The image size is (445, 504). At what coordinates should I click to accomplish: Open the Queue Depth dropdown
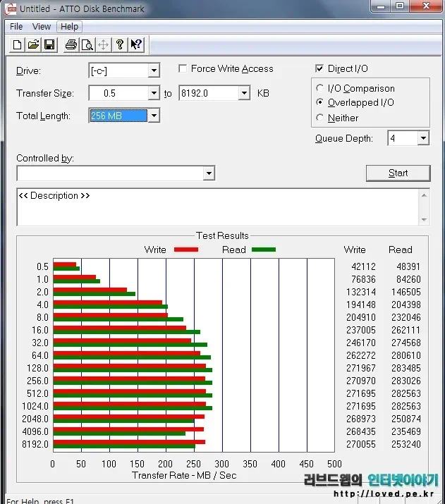(x=422, y=138)
